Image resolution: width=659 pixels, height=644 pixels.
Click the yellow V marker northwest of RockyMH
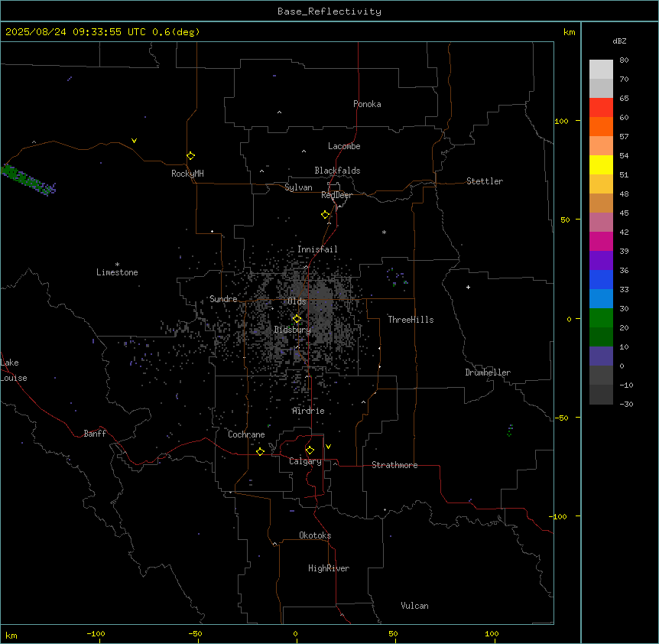point(134,141)
